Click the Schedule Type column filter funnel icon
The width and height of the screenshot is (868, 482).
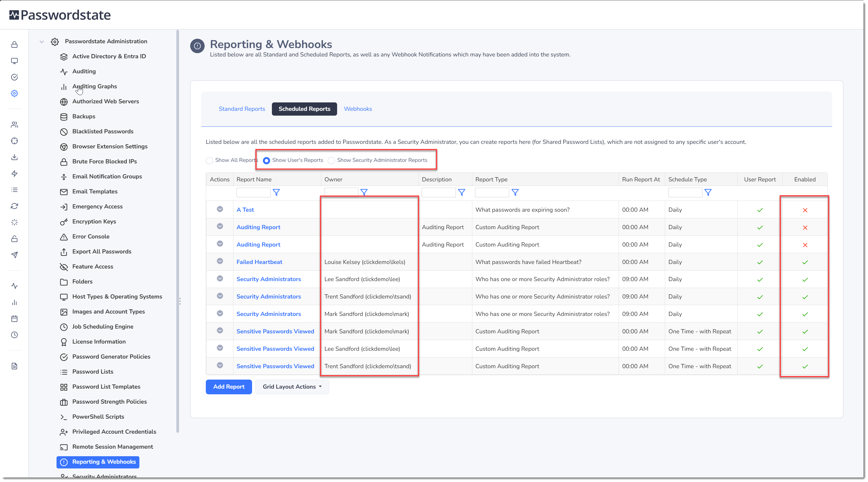tap(708, 192)
